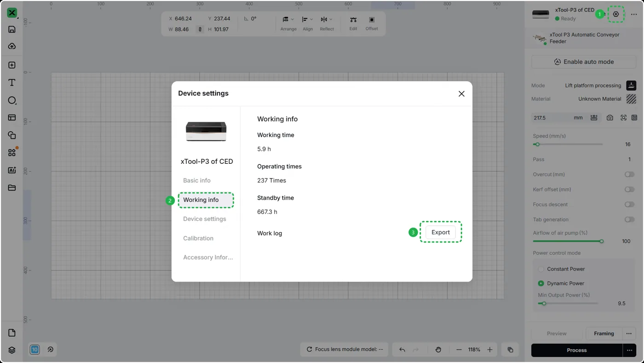This screenshot has width=644, height=363.
Task: Click the Unknown Material striped swatch
Action: click(x=631, y=98)
